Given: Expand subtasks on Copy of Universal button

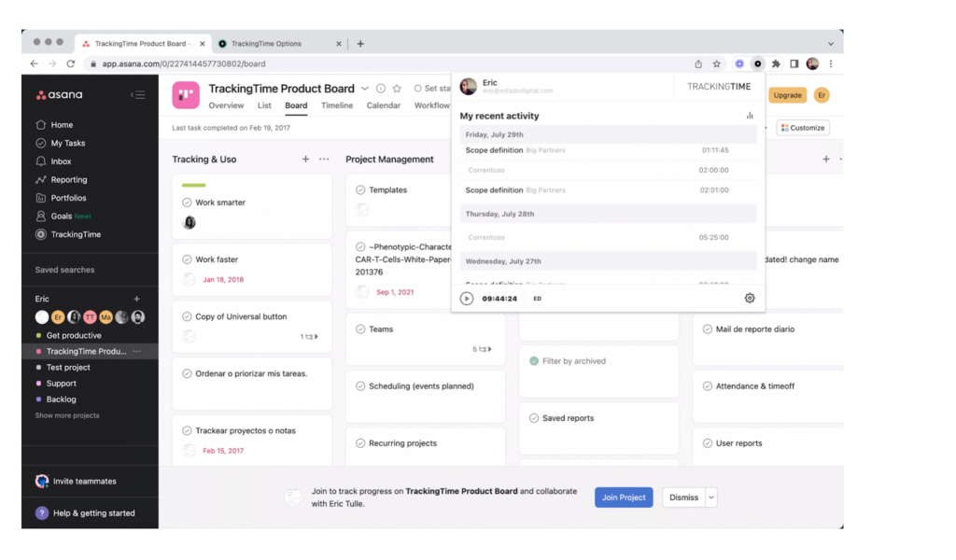Looking at the screenshot, I should pos(309,337).
